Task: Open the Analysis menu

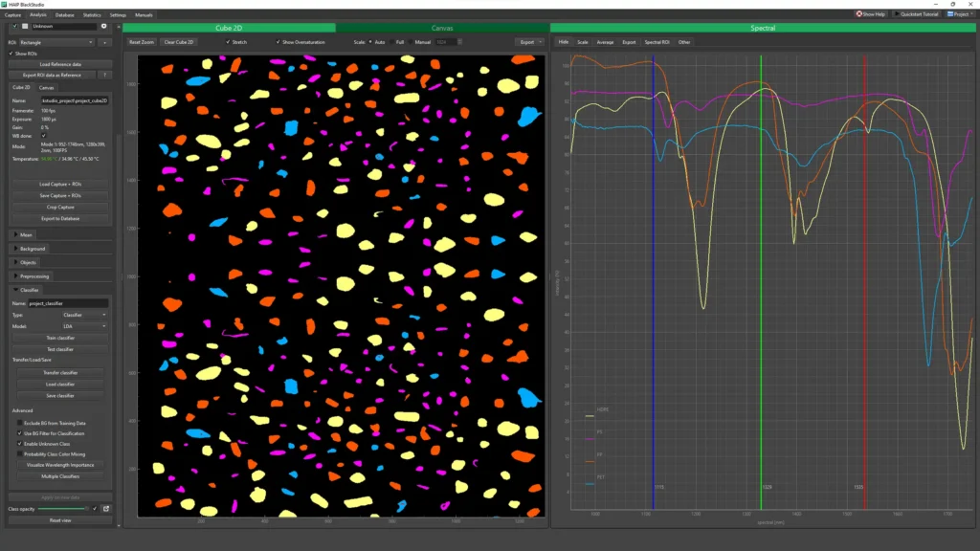Action: click(x=38, y=15)
